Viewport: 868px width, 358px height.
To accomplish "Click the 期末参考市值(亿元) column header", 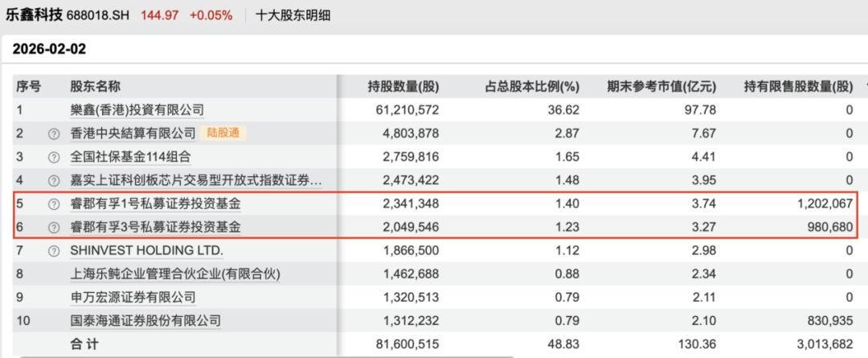I will 661,87.
